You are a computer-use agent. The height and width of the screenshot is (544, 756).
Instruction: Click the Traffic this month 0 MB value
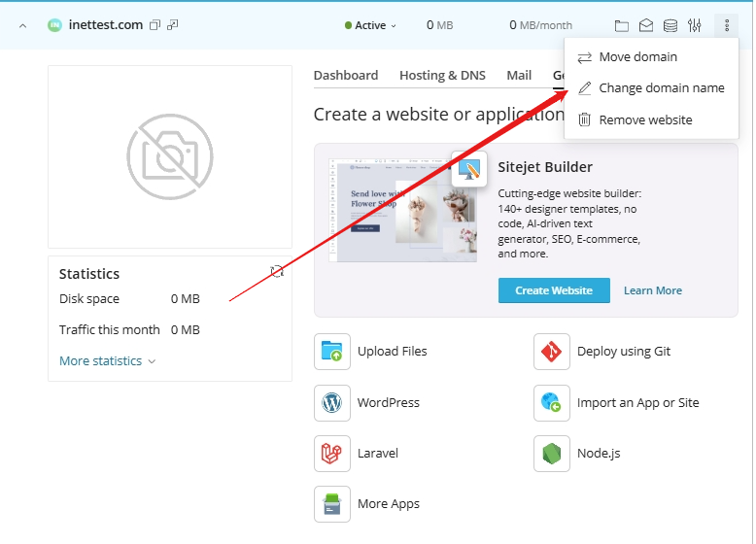[x=186, y=329]
